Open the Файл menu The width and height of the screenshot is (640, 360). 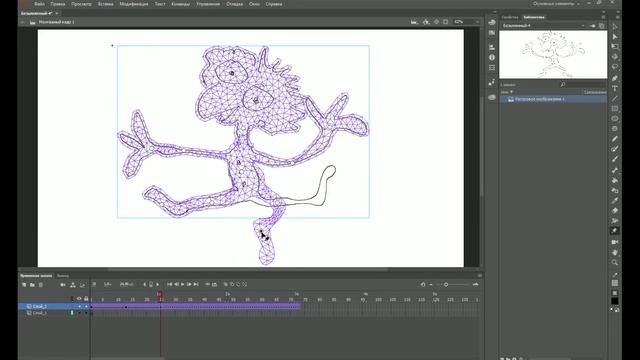pyautogui.click(x=40, y=4)
